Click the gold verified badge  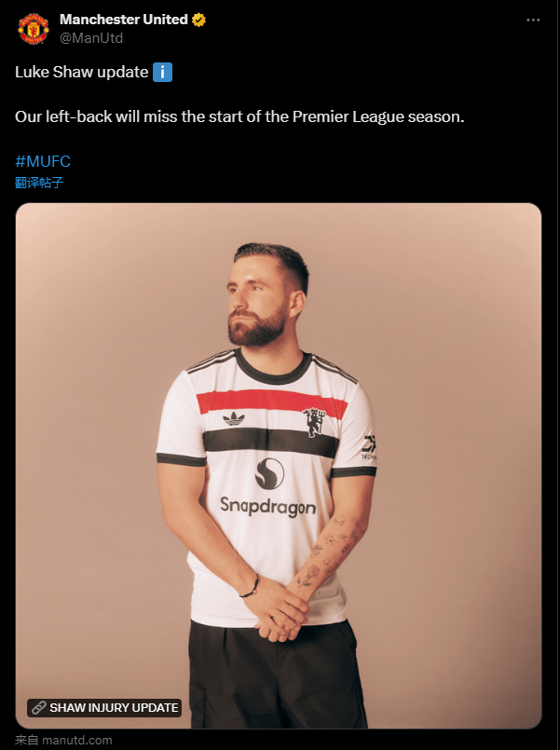[199, 20]
